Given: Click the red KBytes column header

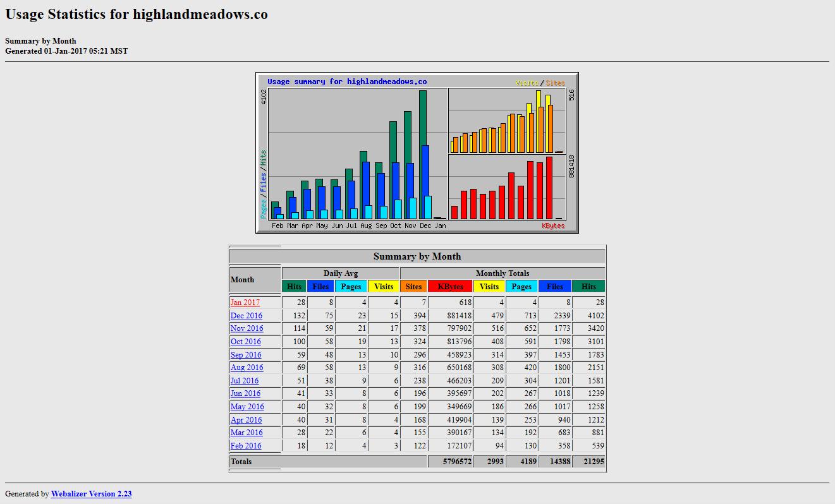Looking at the screenshot, I should point(450,287).
